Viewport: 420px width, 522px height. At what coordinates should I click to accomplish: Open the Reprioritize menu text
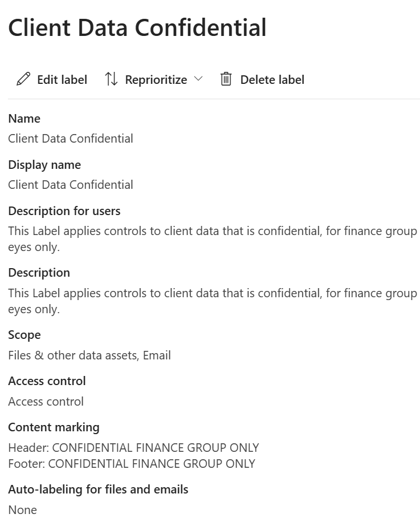coord(156,80)
